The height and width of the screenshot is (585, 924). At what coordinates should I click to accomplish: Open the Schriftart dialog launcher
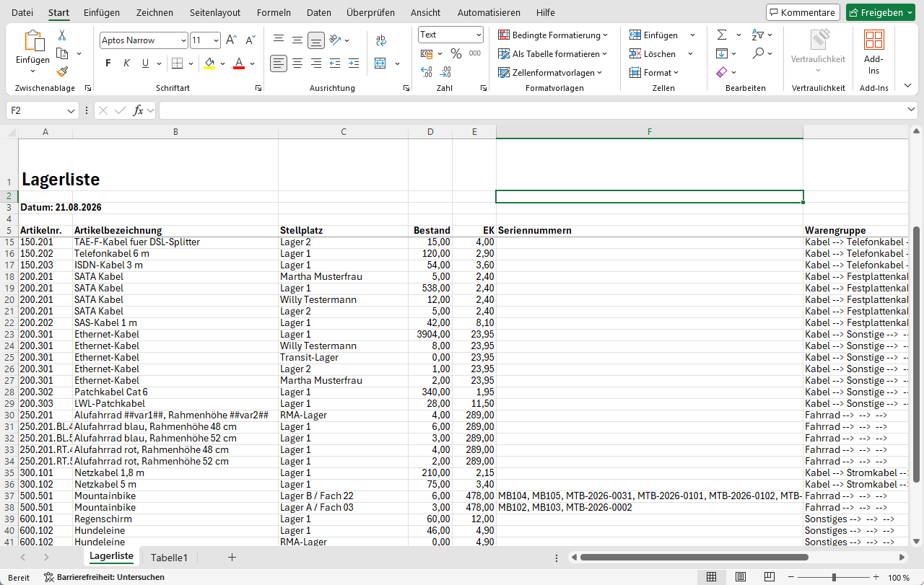coord(258,88)
